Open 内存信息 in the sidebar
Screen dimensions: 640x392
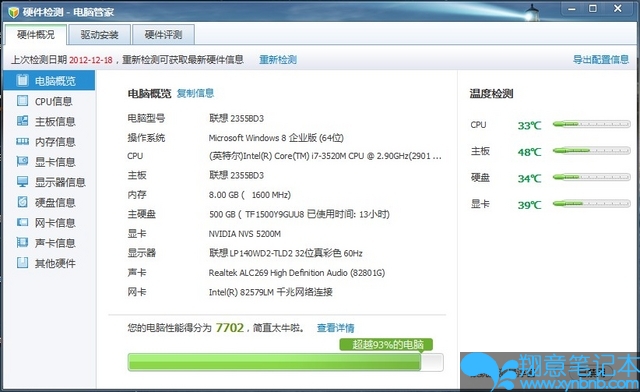point(55,142)
